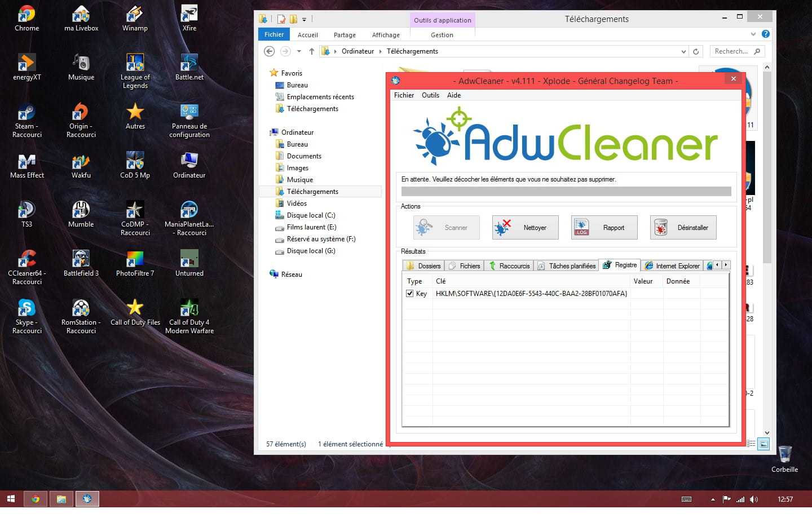Refresh the Téléchargements folder view
The width and height of the screenshot is (812, 531).
point(696,51)
